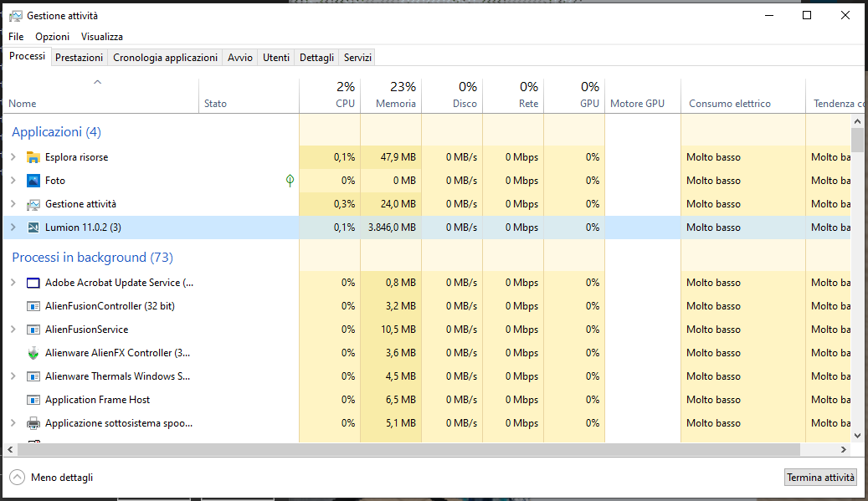Screen dimensions: 868x501
Task: Click the horizontal scrollbar left arrow
Action: tap(10, 450)
